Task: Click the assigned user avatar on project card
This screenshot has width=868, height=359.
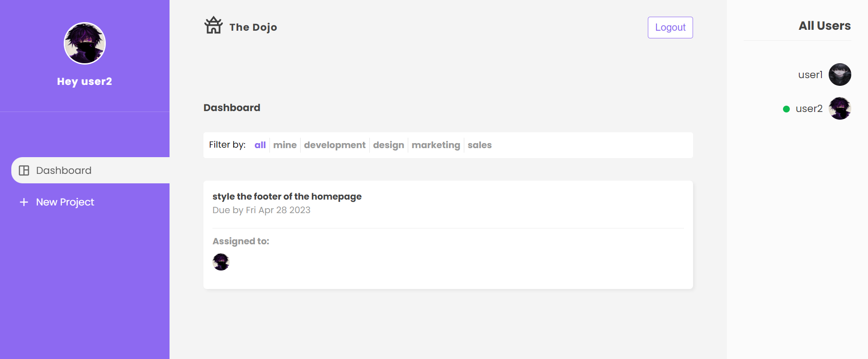Action: tap(221, 262)
